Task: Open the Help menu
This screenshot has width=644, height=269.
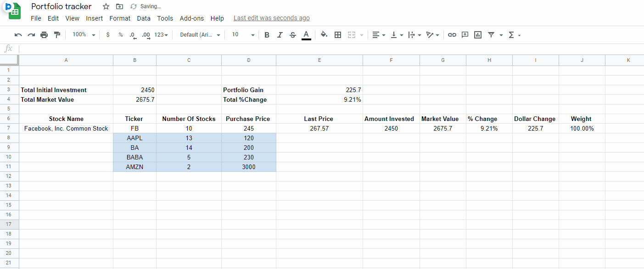Action: (x=217, y=18)
